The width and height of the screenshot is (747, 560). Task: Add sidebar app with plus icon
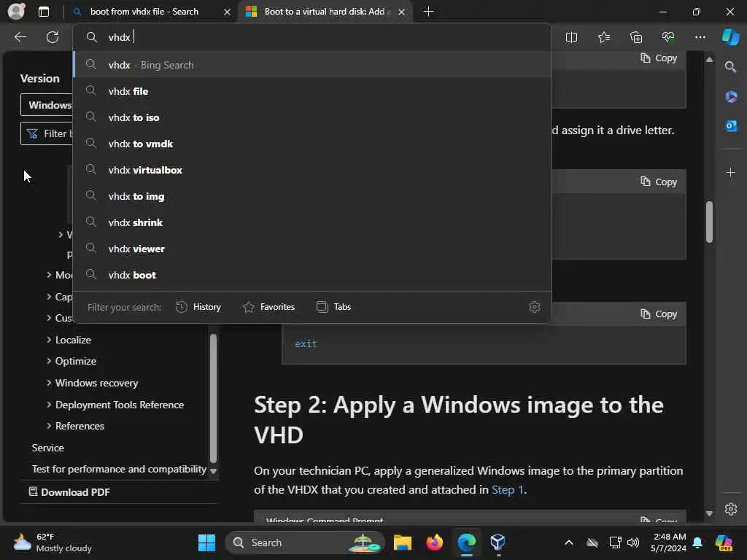[x=731, y=172]
